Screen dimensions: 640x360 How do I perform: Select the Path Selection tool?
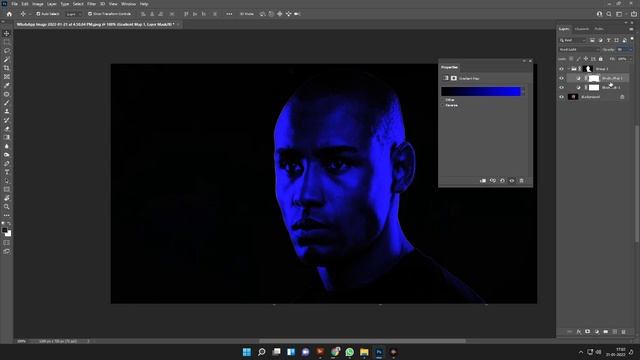[7, 180]
